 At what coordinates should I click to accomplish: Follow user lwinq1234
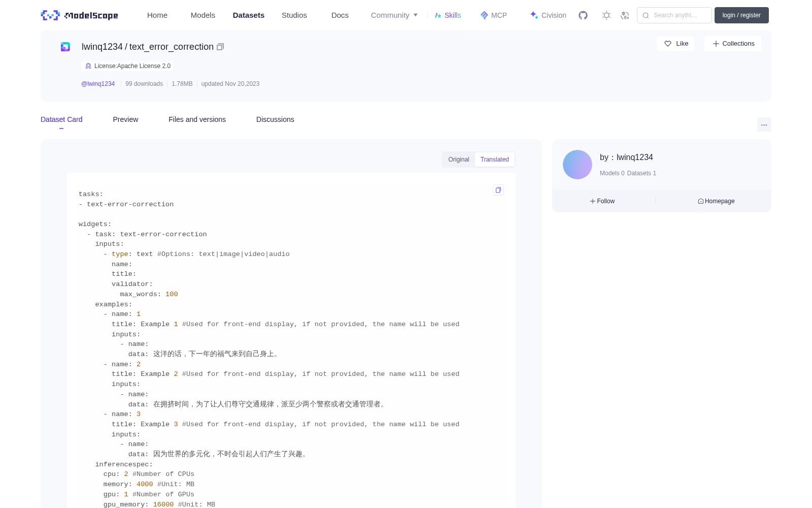602,201
